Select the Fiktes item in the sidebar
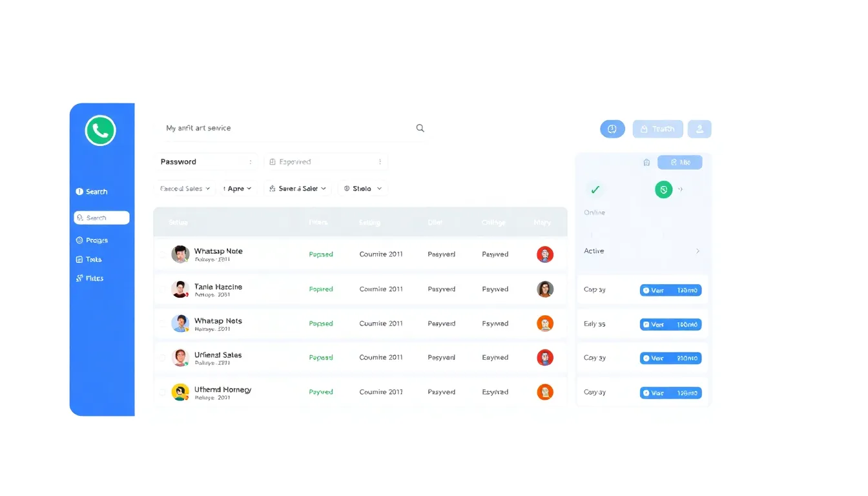Screen dimensions: 868x496 pos(94,278)
